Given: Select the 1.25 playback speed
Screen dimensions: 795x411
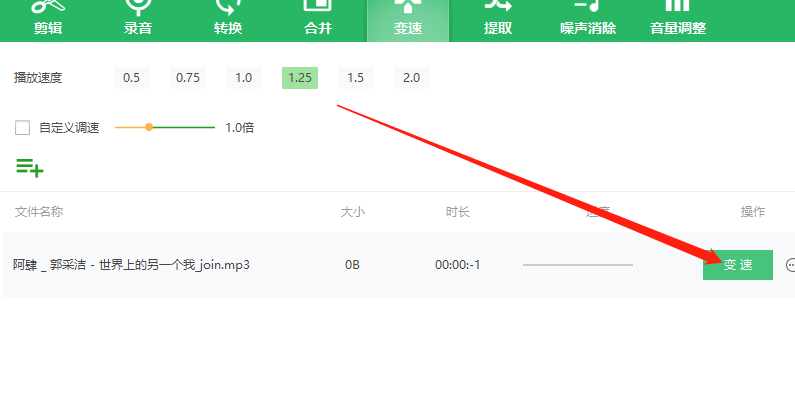Looking at the screenshot, I should (300, 78).
